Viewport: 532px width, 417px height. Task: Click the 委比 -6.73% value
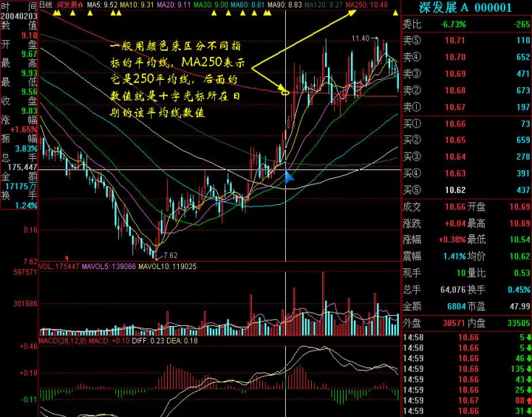pyautogui.click(x=453, y=24)
